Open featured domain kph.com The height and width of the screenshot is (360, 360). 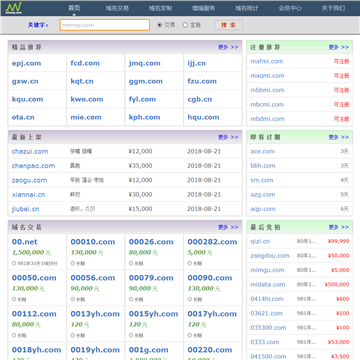(x=144, y=117)
